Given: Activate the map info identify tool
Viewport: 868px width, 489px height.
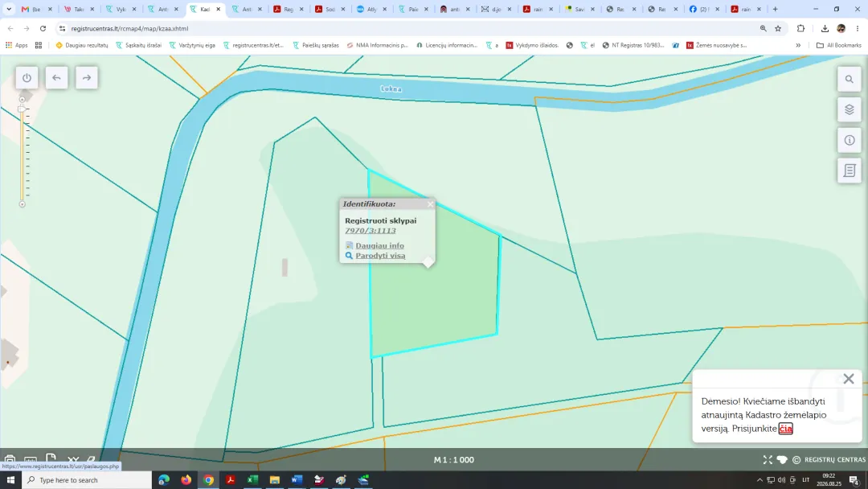Looking at the screenshot, I should point(850,140).
